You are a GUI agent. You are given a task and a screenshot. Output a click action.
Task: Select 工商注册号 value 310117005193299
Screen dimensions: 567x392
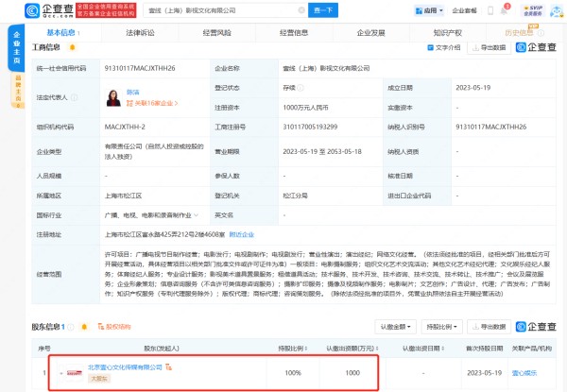pyautogui.click(x=310, y=128)
